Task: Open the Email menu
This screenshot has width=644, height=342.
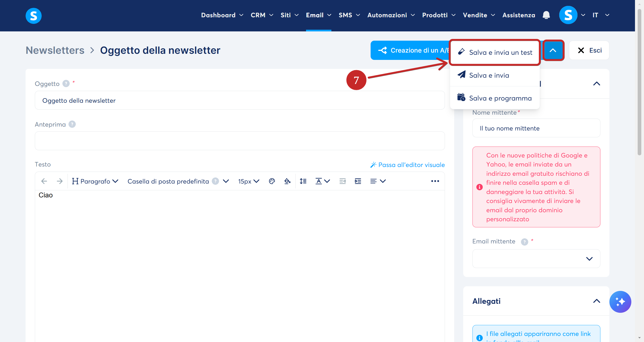Action: [318, 15]
